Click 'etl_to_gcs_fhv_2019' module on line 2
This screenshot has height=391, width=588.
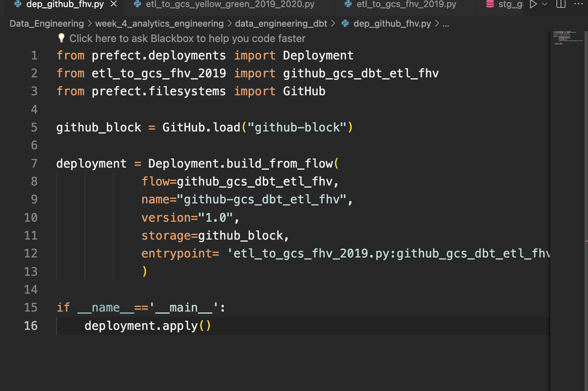(159, 74)
